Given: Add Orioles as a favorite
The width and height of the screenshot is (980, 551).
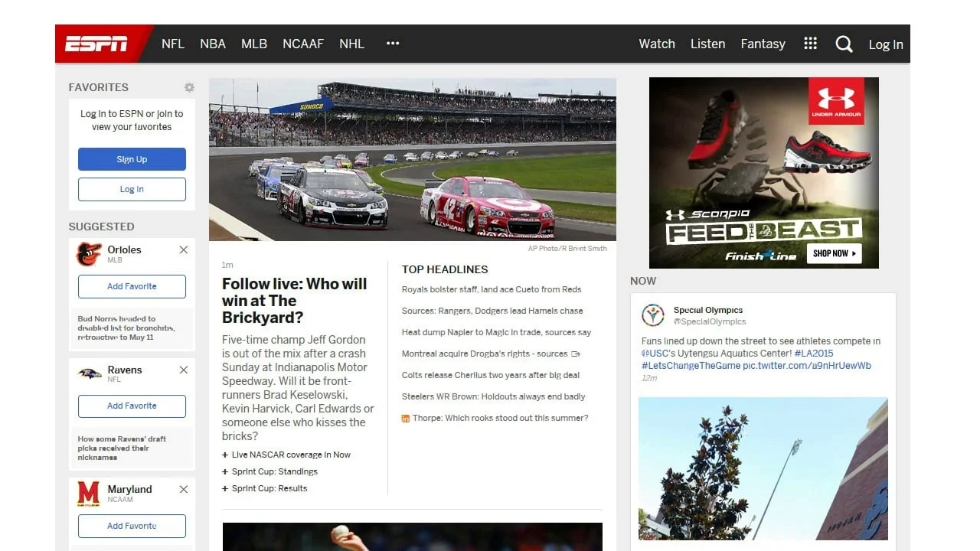Looking at the screenshot, I should (x=132, y=286).
